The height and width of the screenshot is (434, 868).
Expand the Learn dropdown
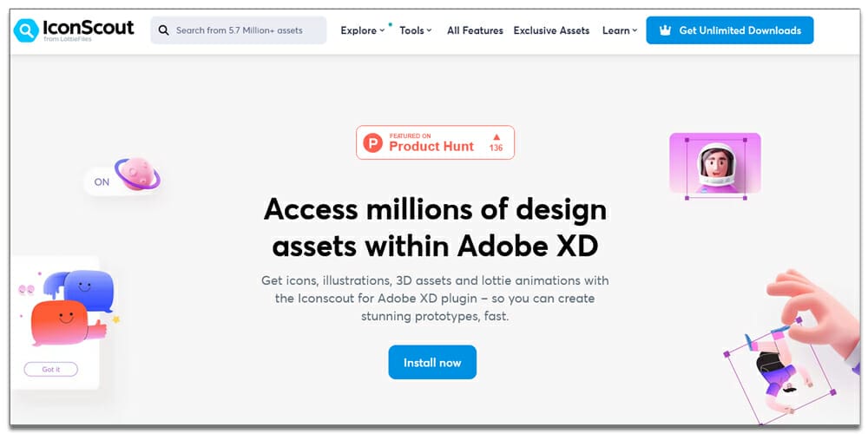620,30
